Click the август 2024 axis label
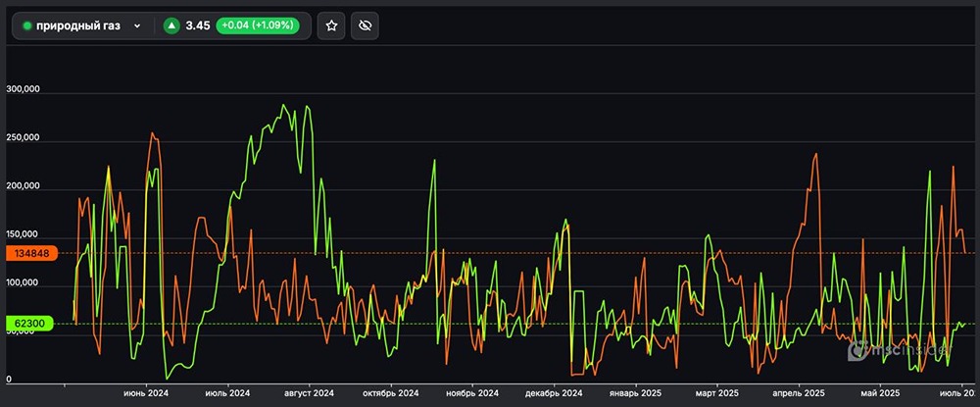 (x=307, y=392)
